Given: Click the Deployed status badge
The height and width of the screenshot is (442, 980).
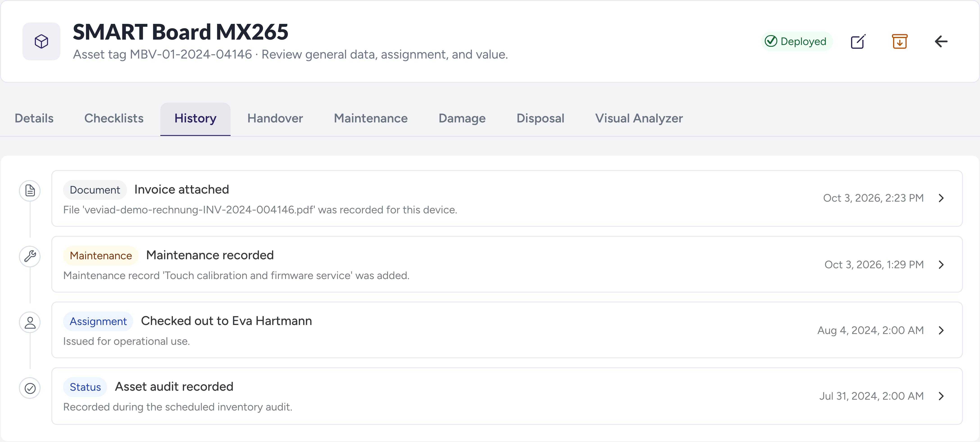Looking at the screenshot, I should coord(797,41).
